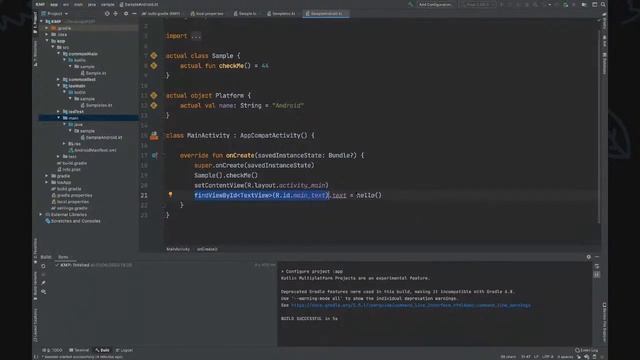Viewport: 640px width, 360px height.
Task: Click gutter actual marker beside class Sample
Action: click(x=154, y=56)
